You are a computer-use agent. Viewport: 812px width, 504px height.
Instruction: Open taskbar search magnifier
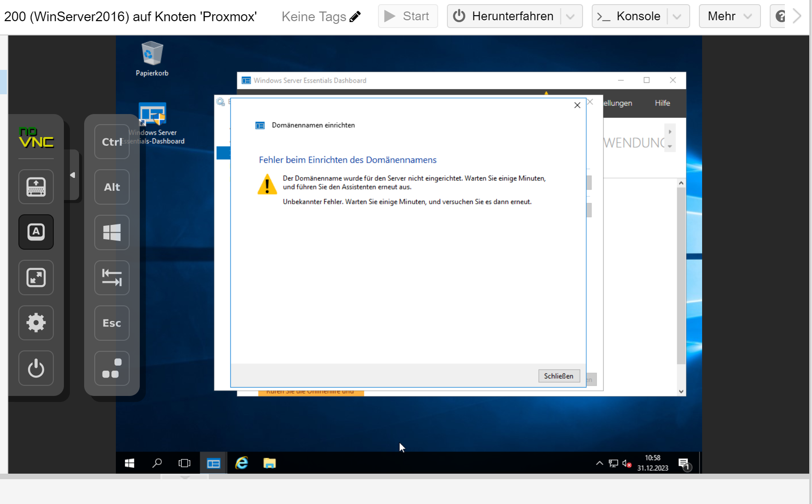[157, 463]
